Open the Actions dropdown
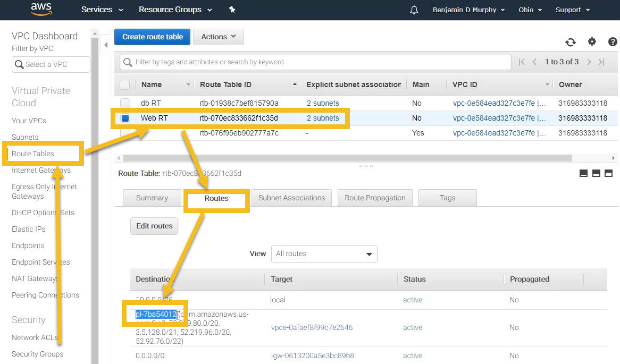This screenshot has width=620, height=364. point(218,37)
